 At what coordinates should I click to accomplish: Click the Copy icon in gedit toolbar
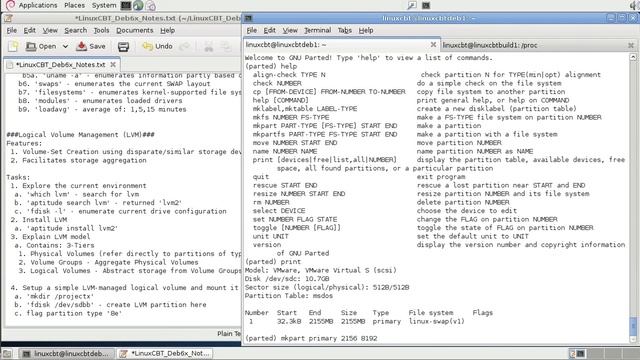tap(226, 47)
